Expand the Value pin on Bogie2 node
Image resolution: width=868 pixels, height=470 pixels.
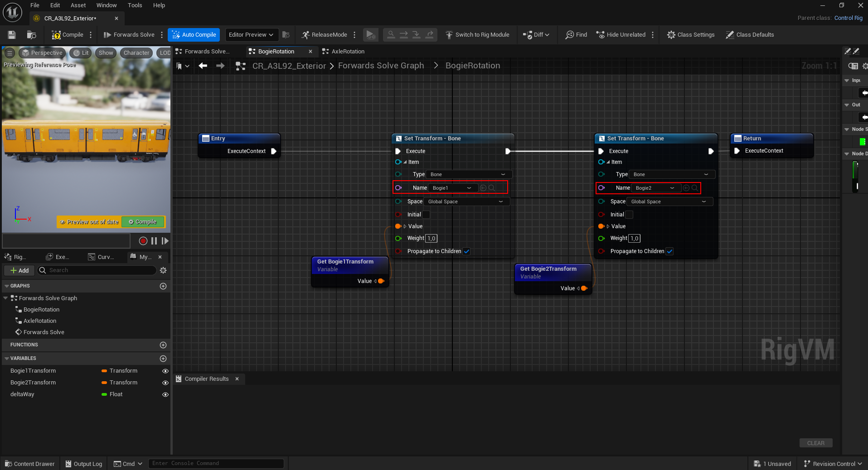click(608, 226)
